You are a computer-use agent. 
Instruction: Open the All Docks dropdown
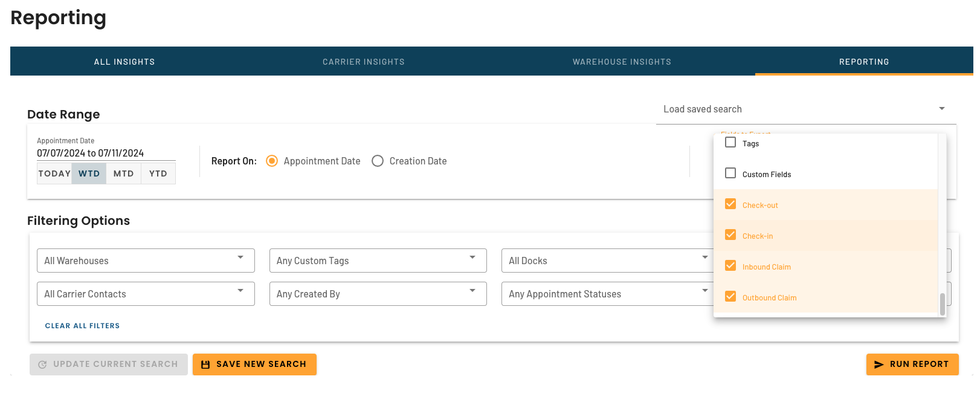pos(607,261)
